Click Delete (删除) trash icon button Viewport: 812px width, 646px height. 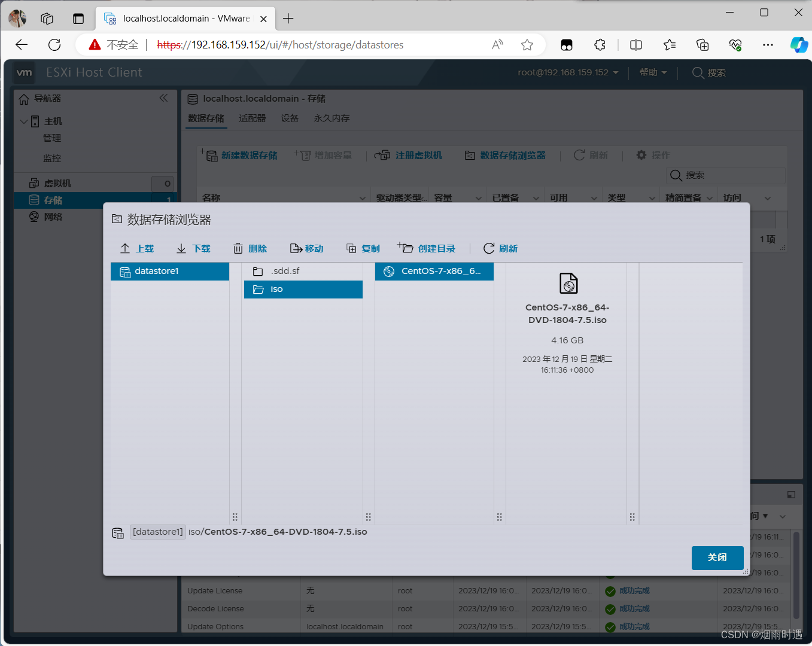tap(250, 248)
